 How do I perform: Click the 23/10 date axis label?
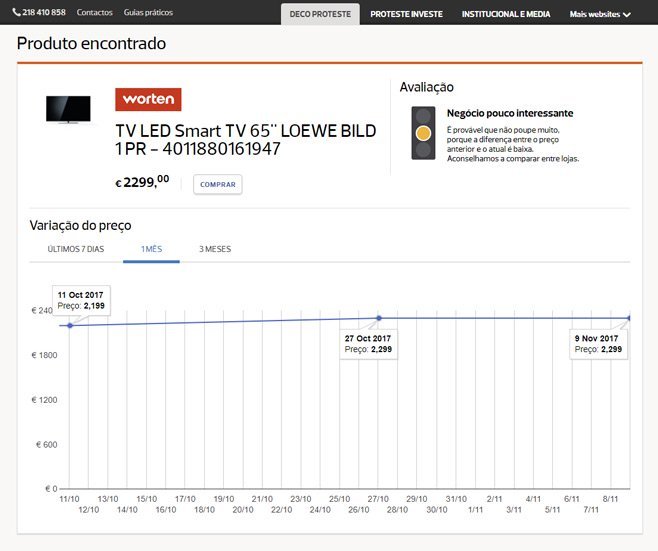click(301, 499)
